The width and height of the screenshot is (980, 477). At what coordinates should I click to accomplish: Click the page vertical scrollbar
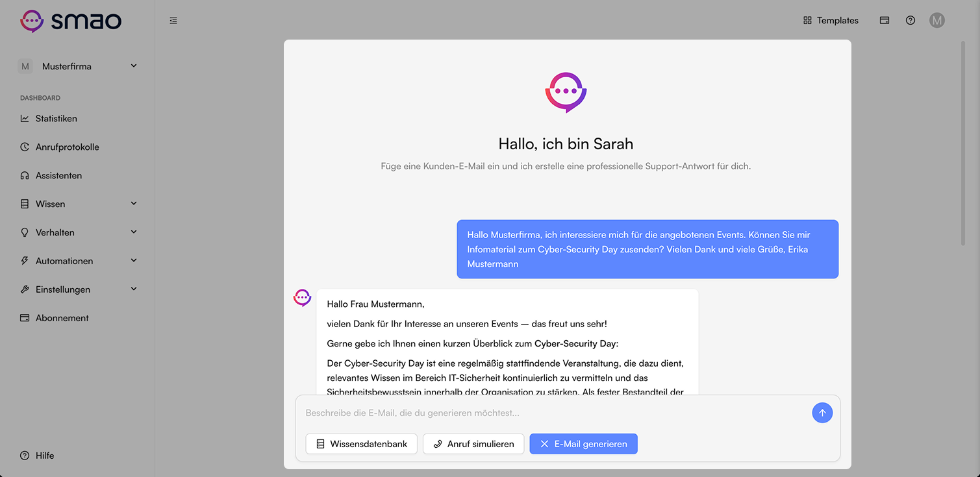pyautogui.click(x=963, y=143)
